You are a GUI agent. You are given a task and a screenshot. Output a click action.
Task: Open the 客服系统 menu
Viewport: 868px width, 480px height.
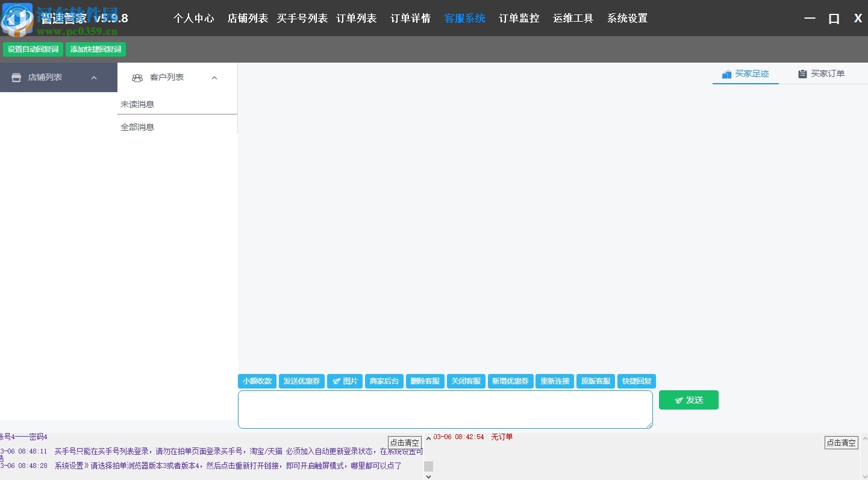point(464,18)
